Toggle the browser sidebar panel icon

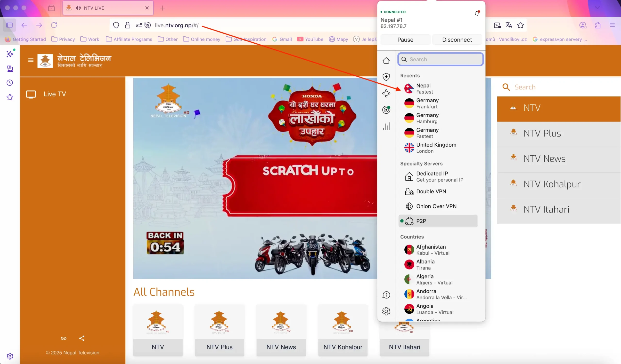point(10,25)
